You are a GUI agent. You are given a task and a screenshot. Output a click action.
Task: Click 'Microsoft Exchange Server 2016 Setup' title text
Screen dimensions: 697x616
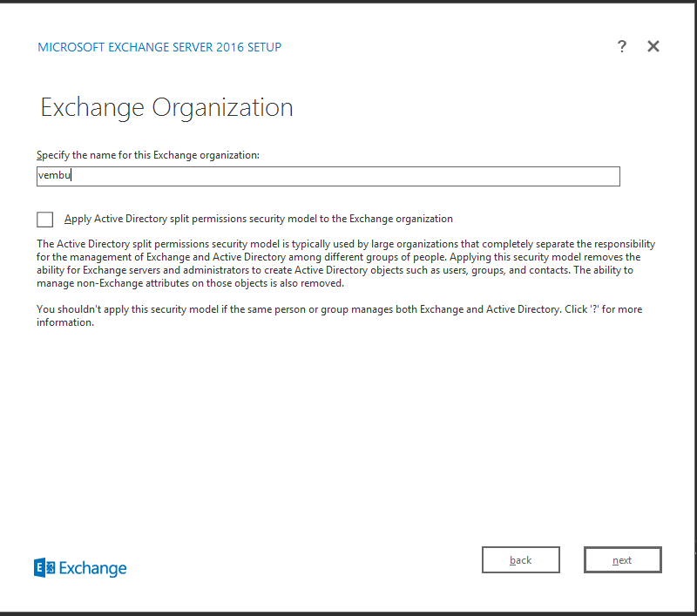click(x=159, y=47)
